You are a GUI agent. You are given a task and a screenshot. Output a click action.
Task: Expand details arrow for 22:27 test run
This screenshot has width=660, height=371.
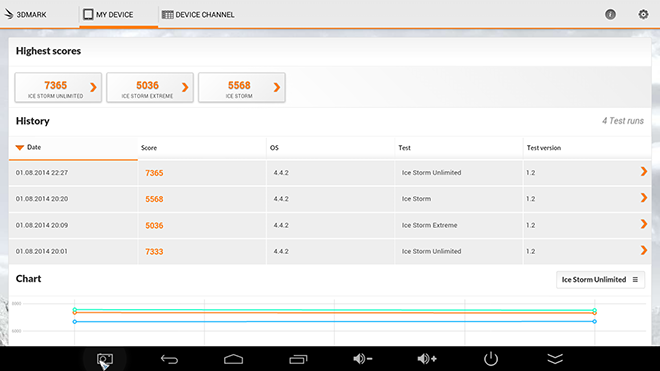click(x=644, y=171)
